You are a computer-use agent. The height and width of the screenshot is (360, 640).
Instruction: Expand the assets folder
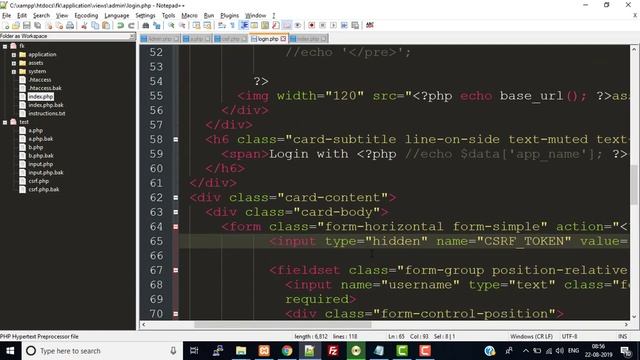point(14,63)
